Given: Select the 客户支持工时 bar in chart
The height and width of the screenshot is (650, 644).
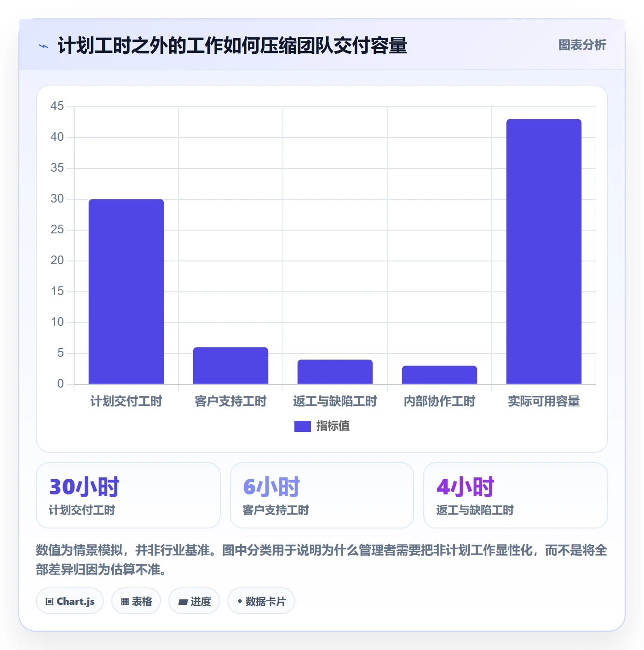Looking at the screenshot, I should 230,366.
